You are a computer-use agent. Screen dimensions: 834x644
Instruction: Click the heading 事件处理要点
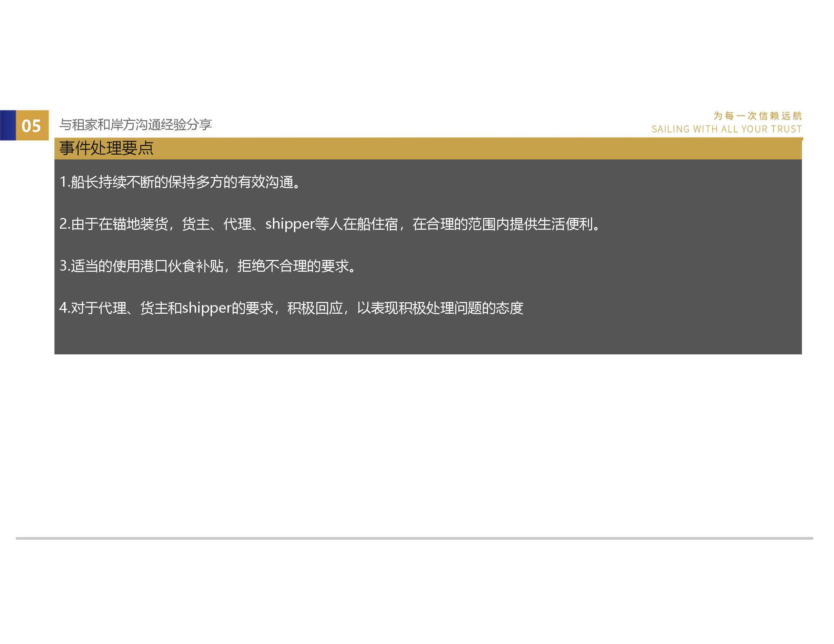[x=106, y=148]
